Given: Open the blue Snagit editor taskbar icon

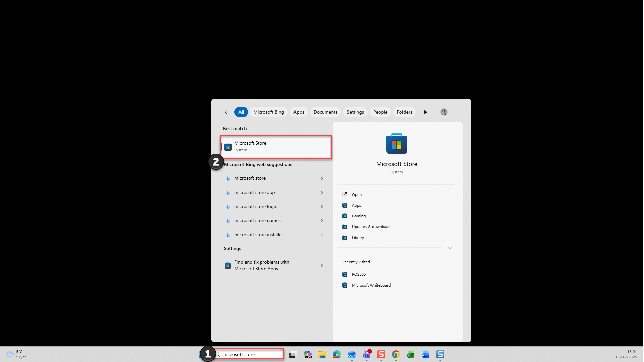Looking at the screenshot, I should (x=440, y=354).
